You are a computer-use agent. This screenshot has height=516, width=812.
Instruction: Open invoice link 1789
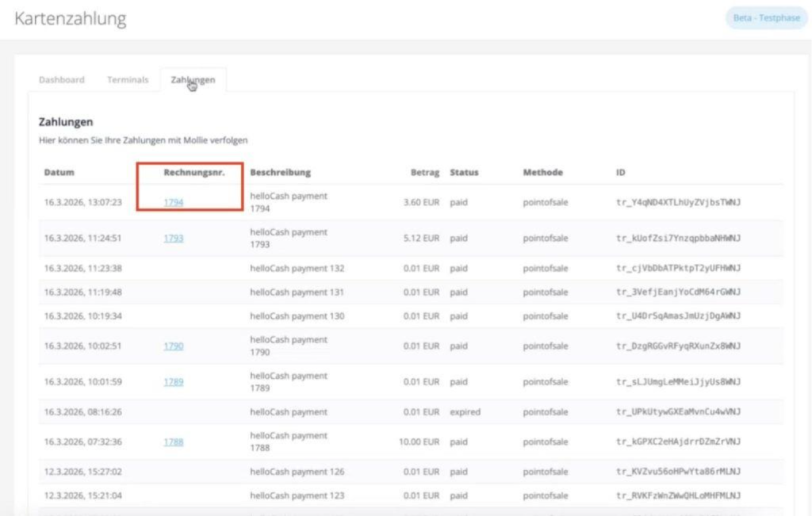click(174, 382)
